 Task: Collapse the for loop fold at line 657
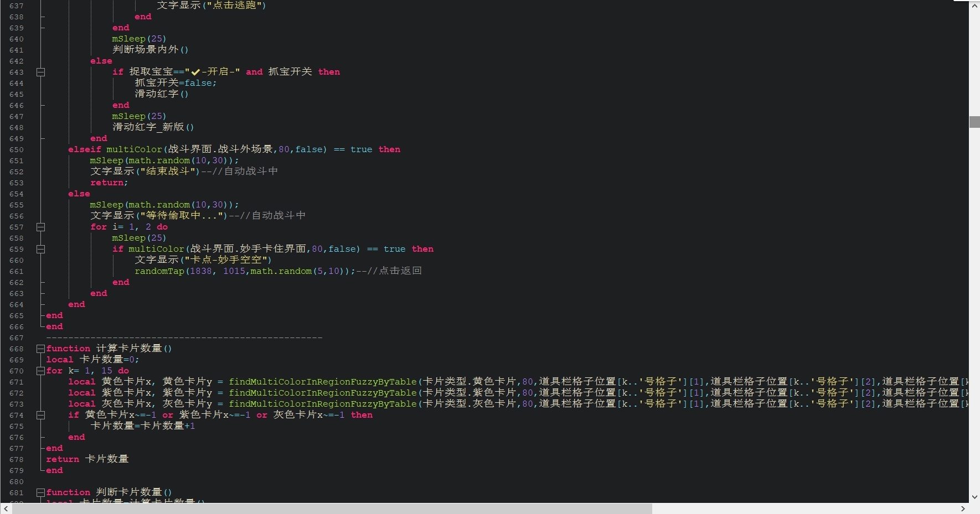point(40,227)
